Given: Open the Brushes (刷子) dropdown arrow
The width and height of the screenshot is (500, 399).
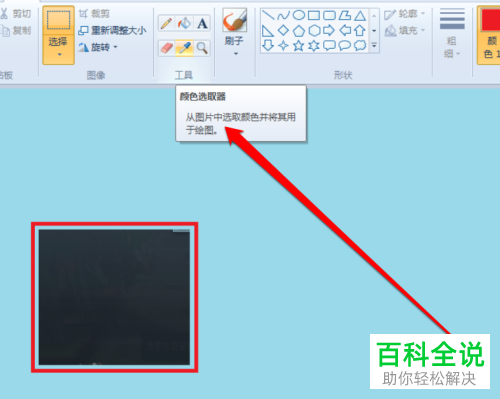Looking at the screenshot, I should [236, 54].
